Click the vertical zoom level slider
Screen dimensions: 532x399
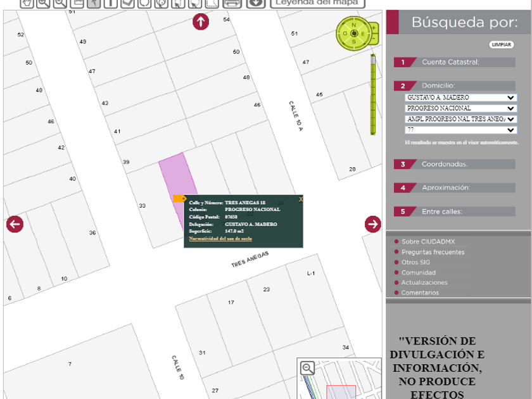tap(373, 95)
